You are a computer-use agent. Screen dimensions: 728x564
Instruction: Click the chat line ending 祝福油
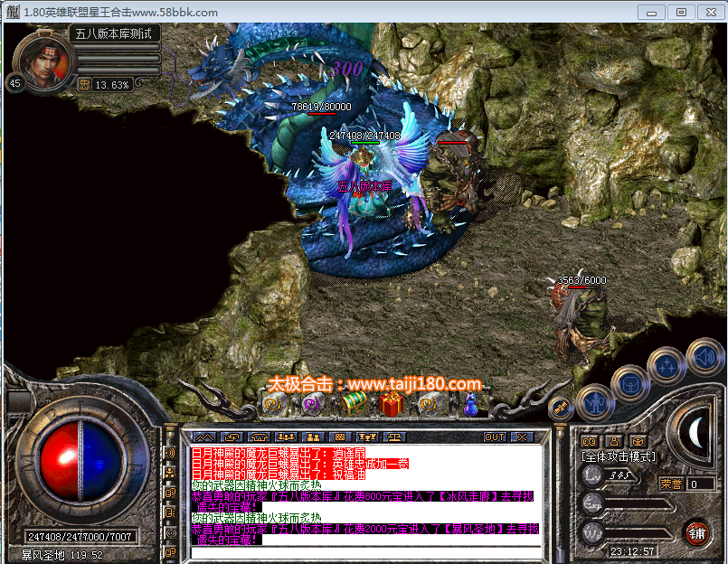(279, 475)
